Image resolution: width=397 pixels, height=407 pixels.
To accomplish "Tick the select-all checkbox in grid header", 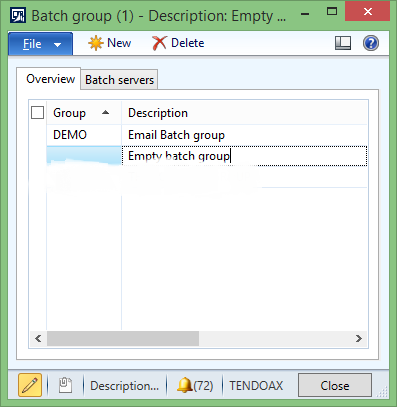I will pos(37,113).
